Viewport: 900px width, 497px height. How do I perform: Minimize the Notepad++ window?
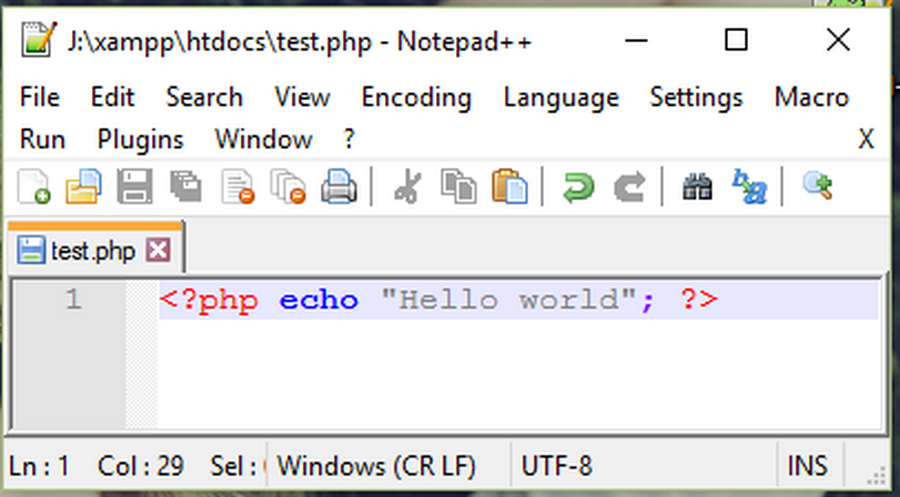pos(636,40)
